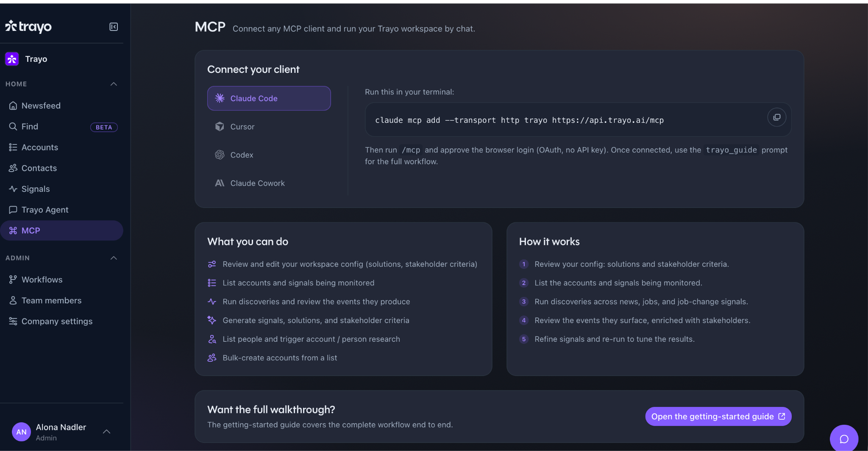
Task: Click the icon beside 'Run discoveries and review'
Action: [x=212, y=302]
